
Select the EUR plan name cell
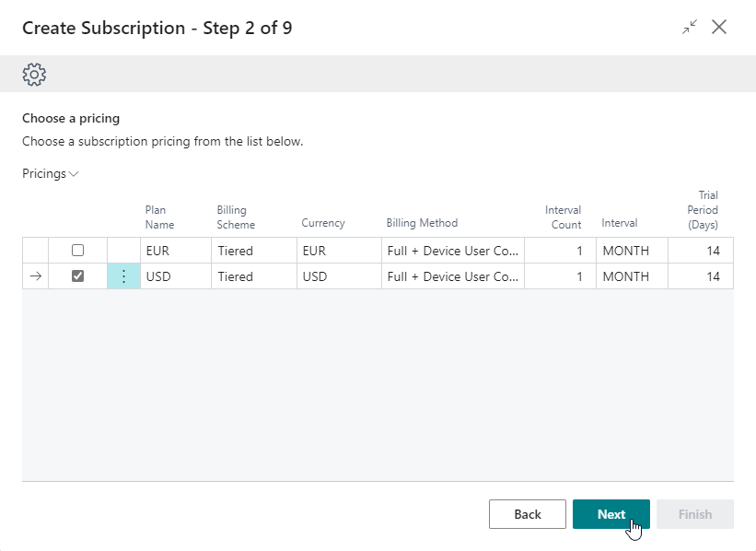click(x=175, y=251)
